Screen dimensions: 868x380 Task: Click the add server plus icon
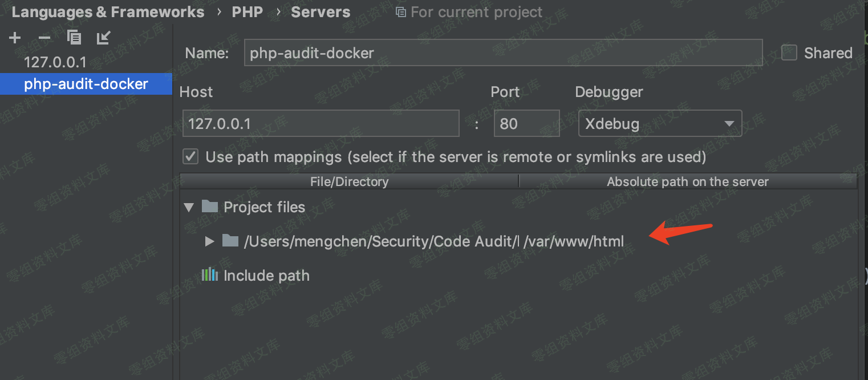click(15, 38)
